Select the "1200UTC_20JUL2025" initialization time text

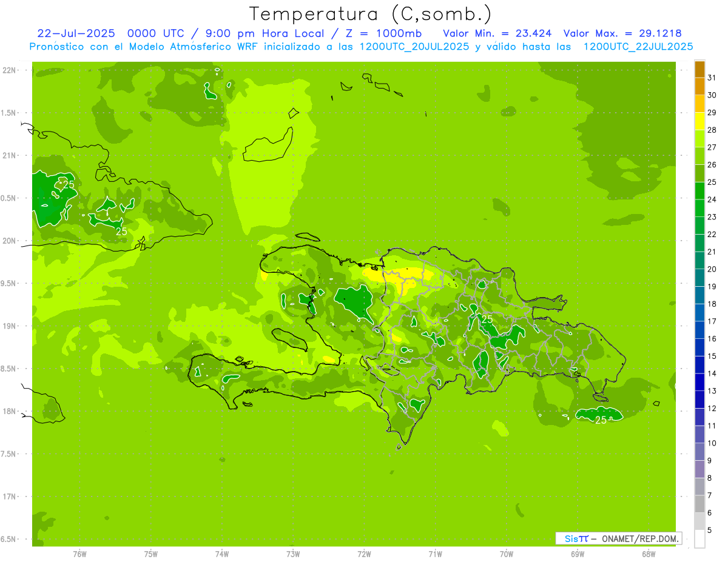(x=414, y=47)
